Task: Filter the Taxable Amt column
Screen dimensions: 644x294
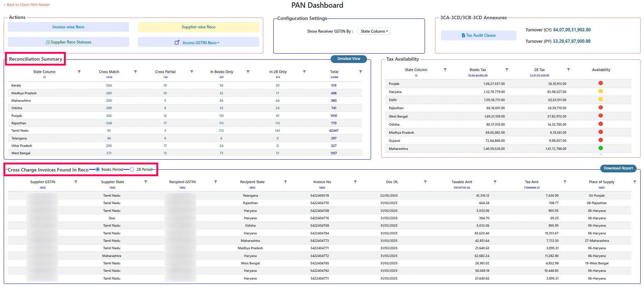Action: pyautogui.click(x=495, y=182)
